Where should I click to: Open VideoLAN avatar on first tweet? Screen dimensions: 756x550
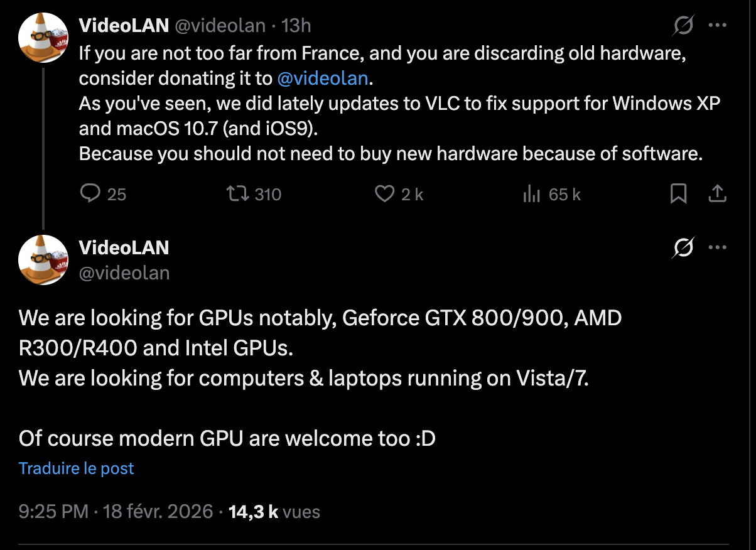tap(43, 36)
